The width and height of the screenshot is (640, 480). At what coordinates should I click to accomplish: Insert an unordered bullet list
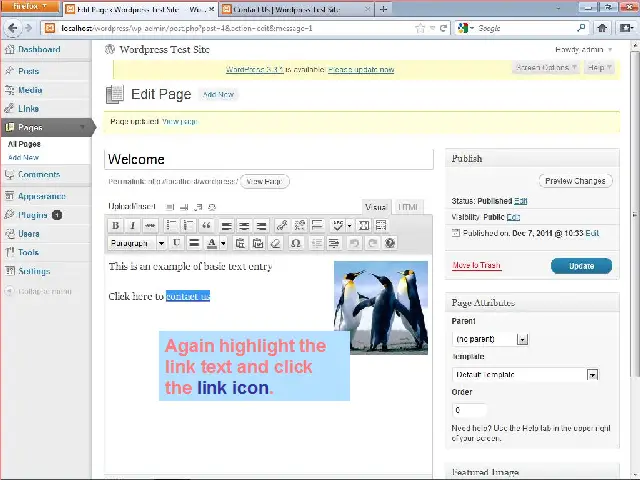(x=171, y=225)
